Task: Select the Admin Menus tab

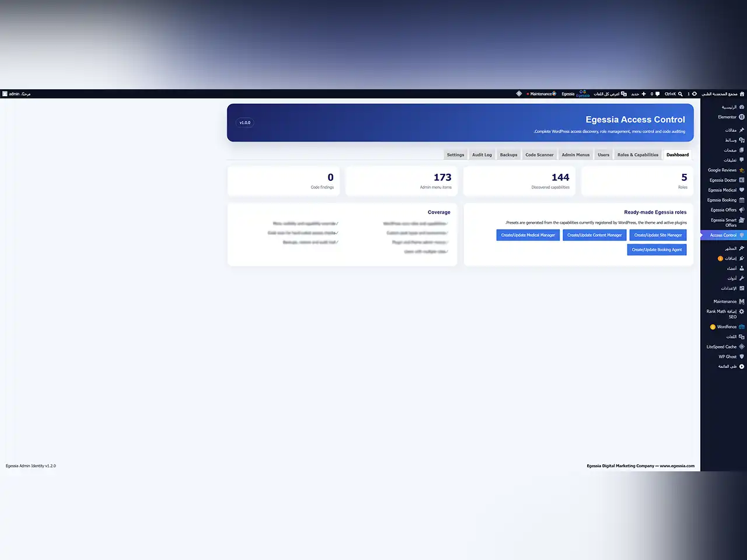Action: 575,155
